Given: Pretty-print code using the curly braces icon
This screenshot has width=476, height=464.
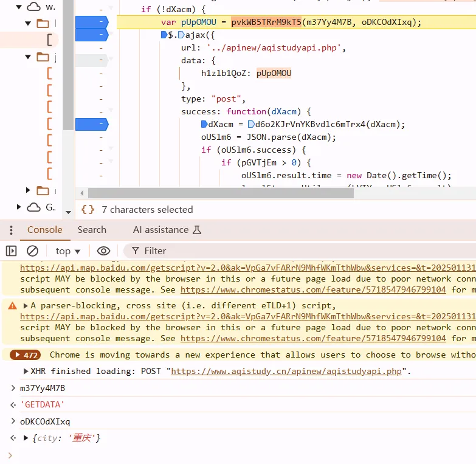Looking at the screenshot, I should [88, 210].
